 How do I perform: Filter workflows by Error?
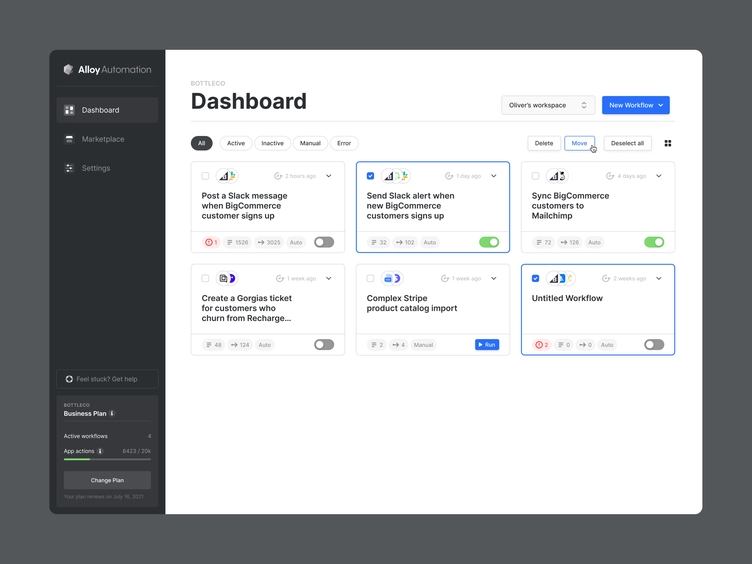click(344, 143)
